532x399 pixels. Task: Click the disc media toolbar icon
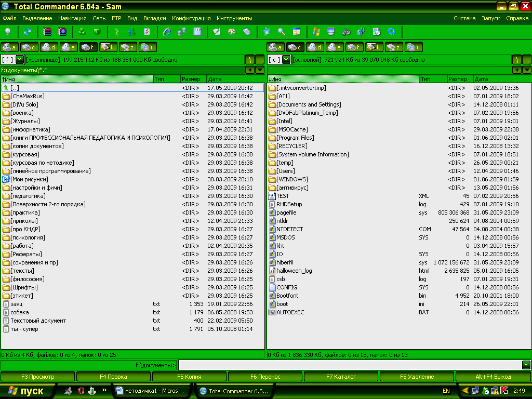(376, 32)
